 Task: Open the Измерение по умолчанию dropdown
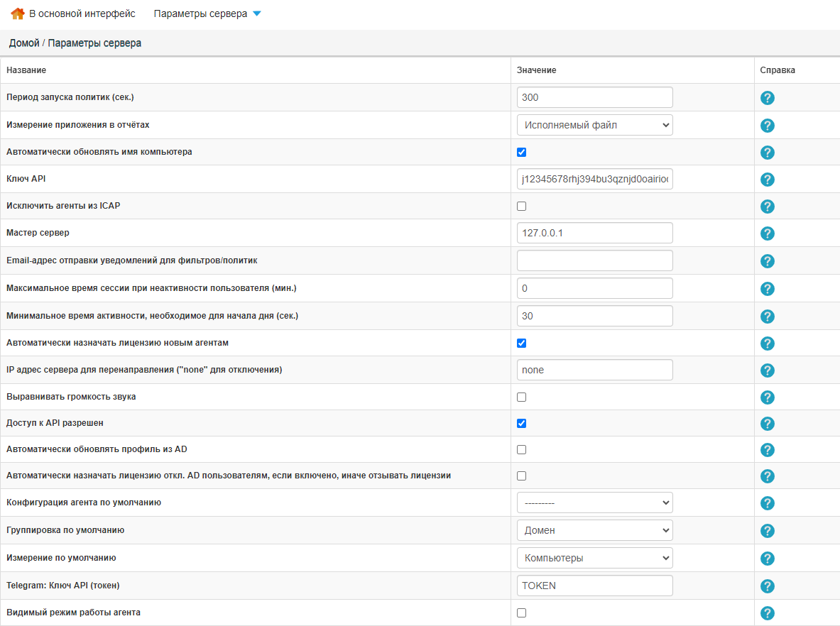pyautogui.click(x=594, y=558)
